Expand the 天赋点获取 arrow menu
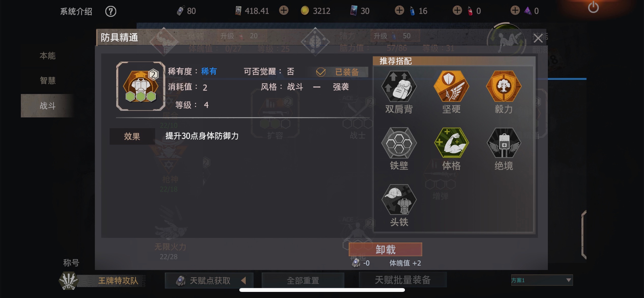 243,280
